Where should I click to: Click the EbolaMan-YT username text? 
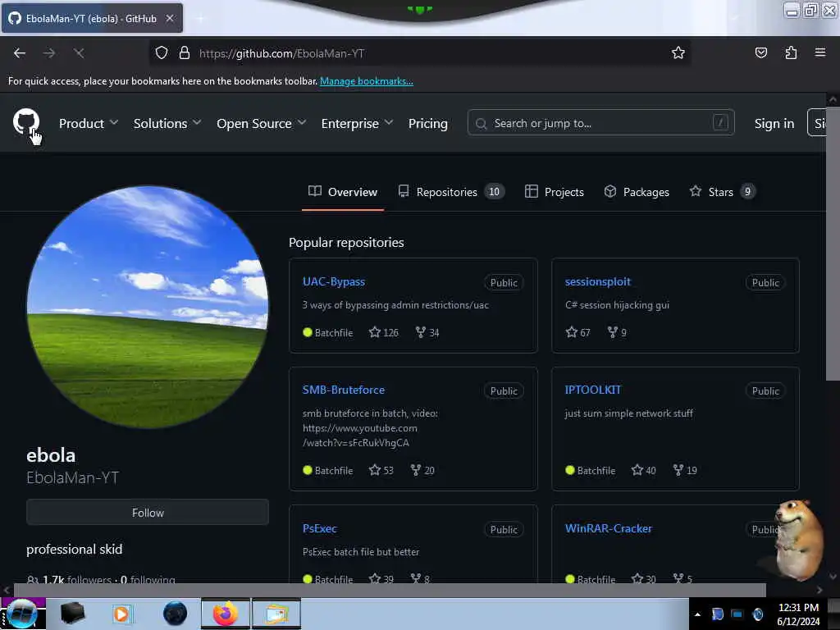[73, 478]
